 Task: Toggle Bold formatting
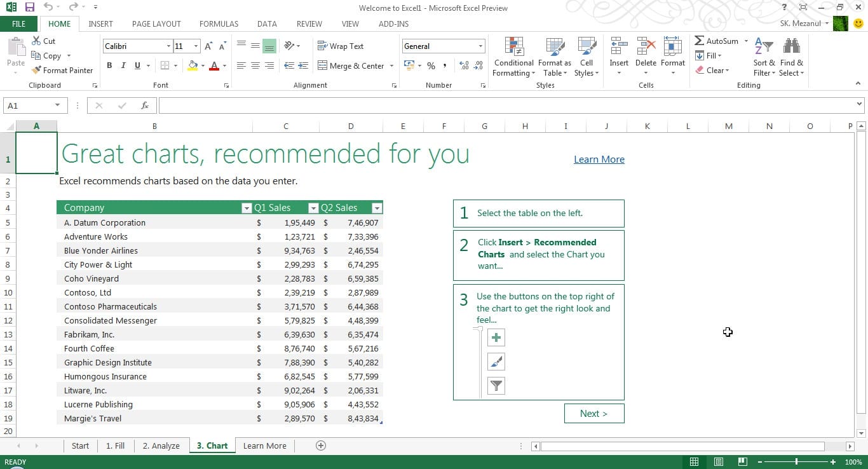coord(109,65)
